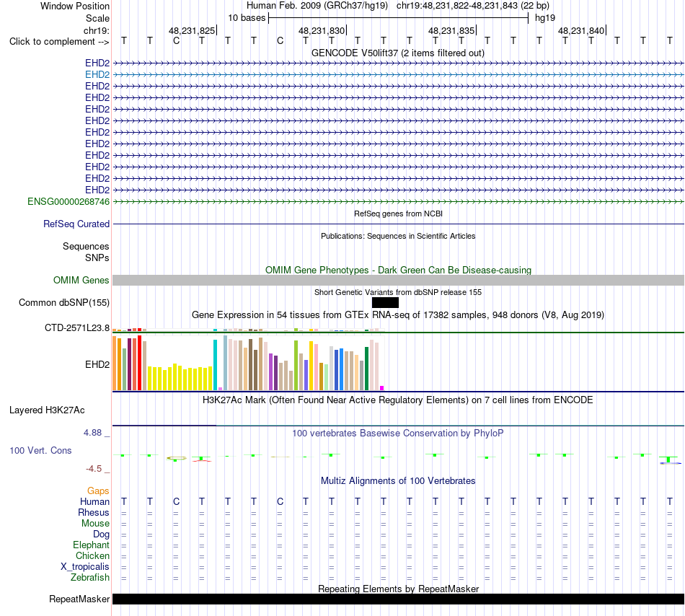Click the 'Mouse' species label
685x616 pixels.
click(x=95, y=524)
